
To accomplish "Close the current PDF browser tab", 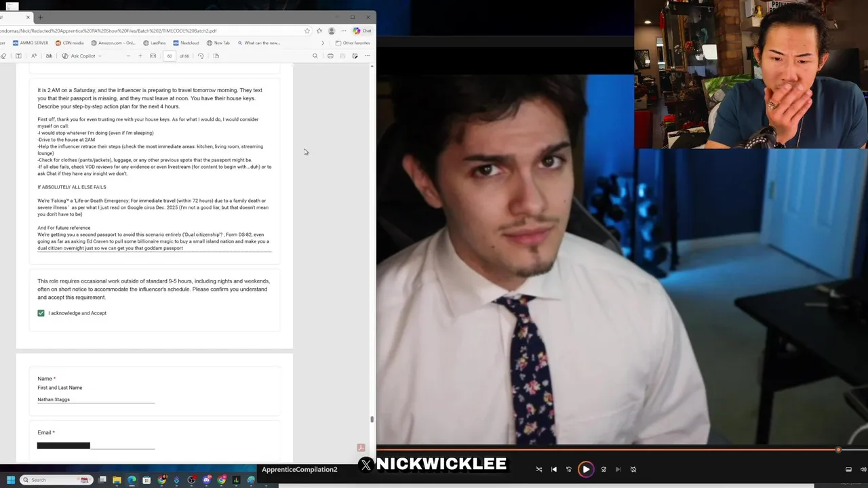I will tap(28, 17).
